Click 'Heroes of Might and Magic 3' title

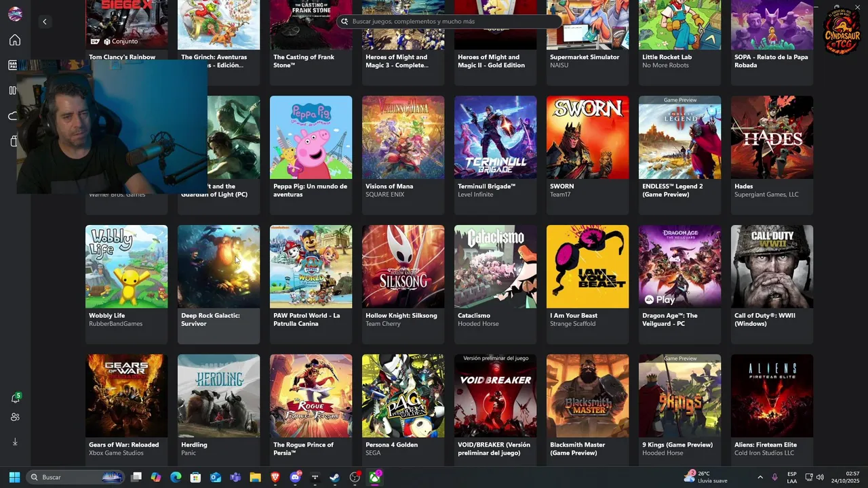pos(397,61)
